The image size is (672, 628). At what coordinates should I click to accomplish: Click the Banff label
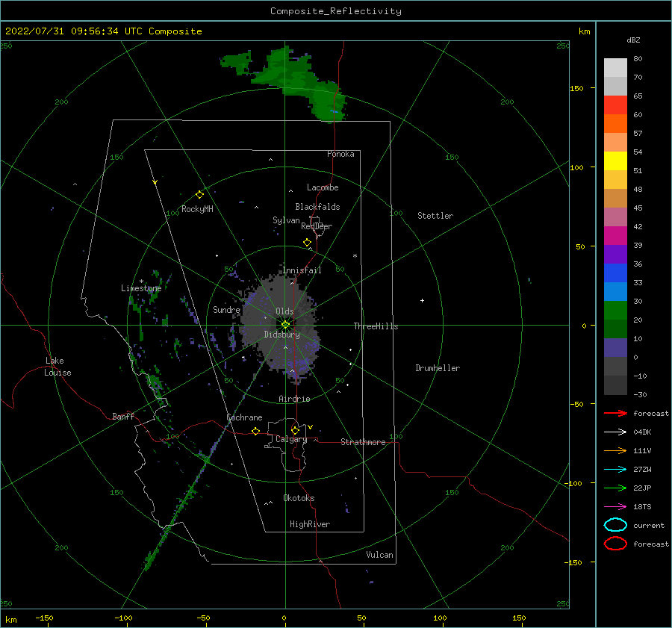(123, 417)
